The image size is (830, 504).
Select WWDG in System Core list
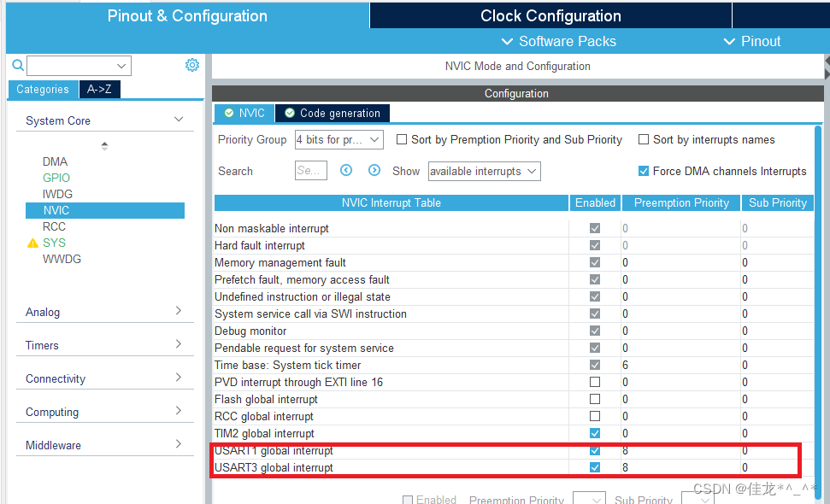tap(62, 259)
